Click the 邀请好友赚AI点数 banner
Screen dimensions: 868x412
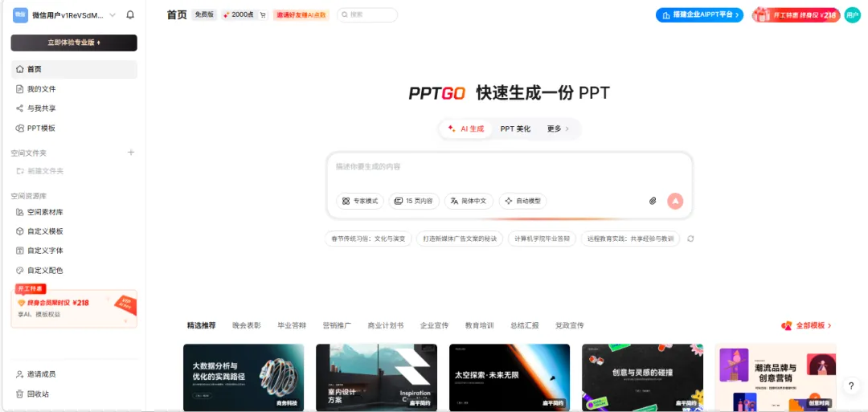pyautogui.click(x=301, y=15)
